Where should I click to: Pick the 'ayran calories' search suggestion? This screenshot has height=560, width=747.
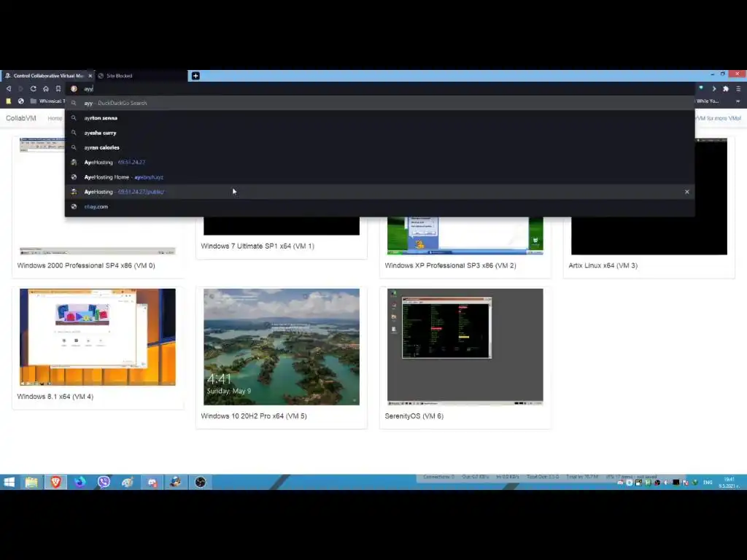(379, 147)
